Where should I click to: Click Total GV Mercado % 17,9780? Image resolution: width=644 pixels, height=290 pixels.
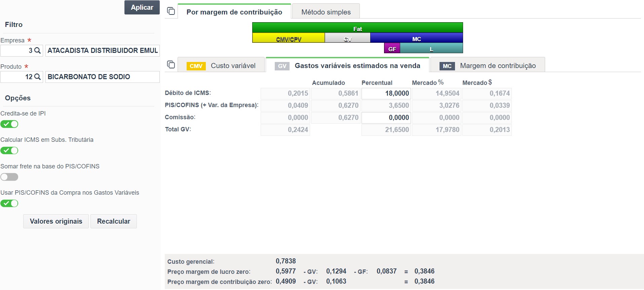click(437, 130)
